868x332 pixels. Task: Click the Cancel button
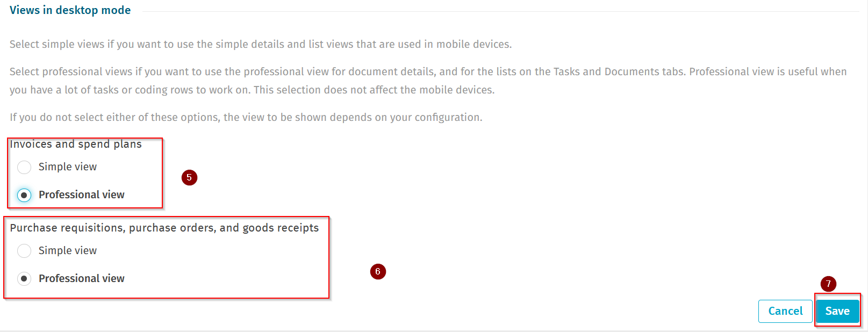pos(785,311)
